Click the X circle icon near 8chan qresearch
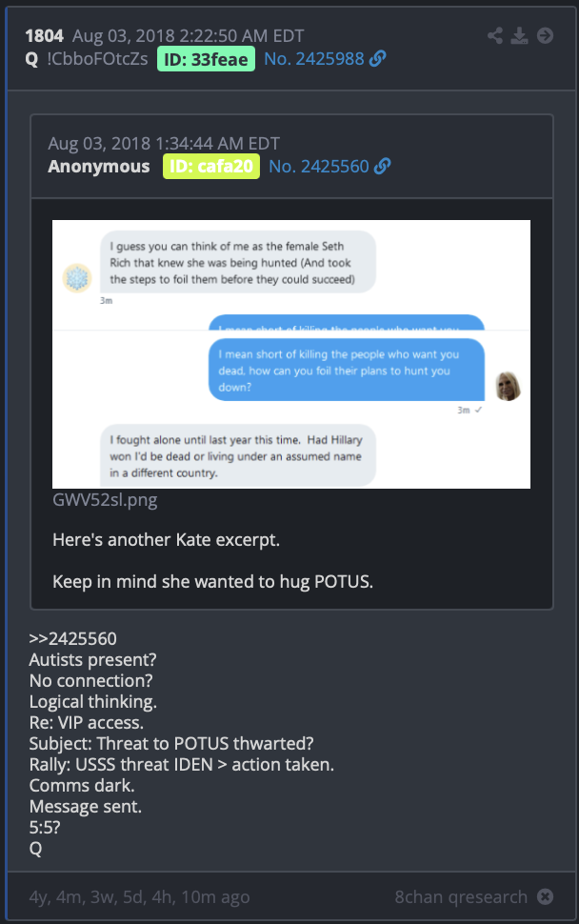 click(546, 896)
